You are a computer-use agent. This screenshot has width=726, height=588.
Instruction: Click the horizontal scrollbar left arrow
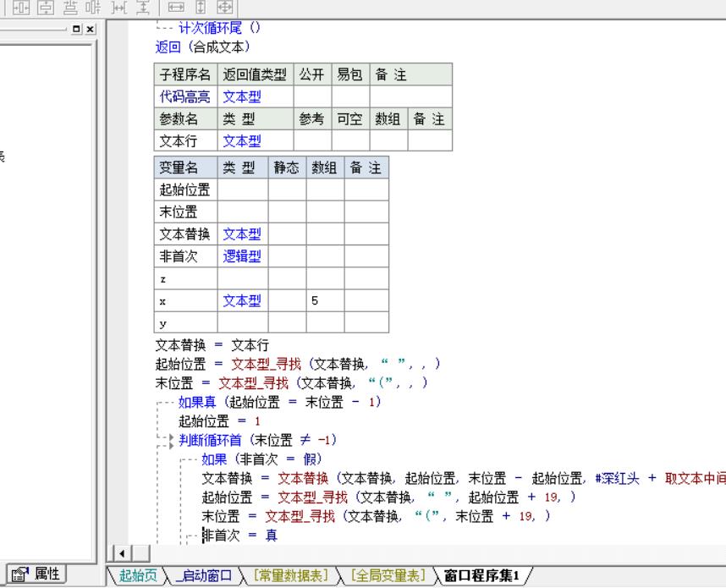tap(122, 553)
